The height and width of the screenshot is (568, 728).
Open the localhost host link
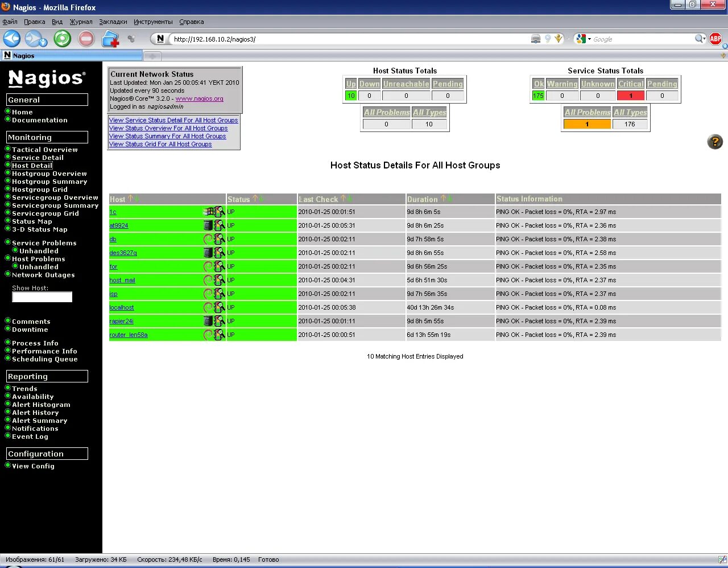pyautogui.click(x=122, y=307)
